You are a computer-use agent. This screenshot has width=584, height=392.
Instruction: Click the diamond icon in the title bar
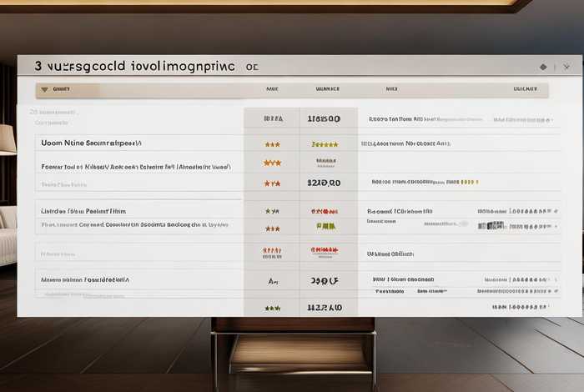543,67
